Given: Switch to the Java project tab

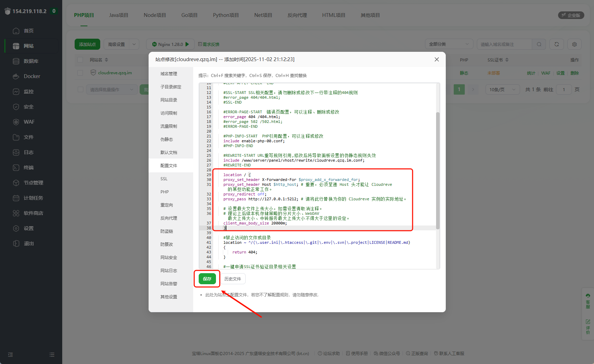Looking at the screenshot, I should tap(119, 15).
